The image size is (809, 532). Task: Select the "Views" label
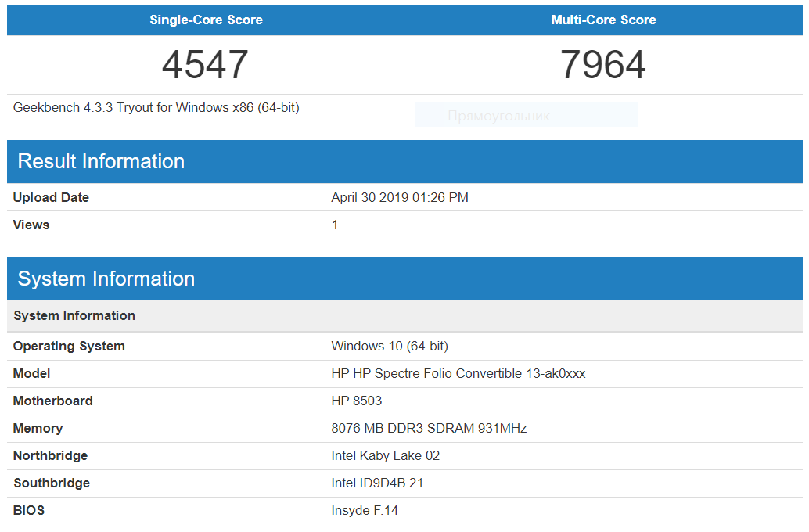(x=31, y=225)
